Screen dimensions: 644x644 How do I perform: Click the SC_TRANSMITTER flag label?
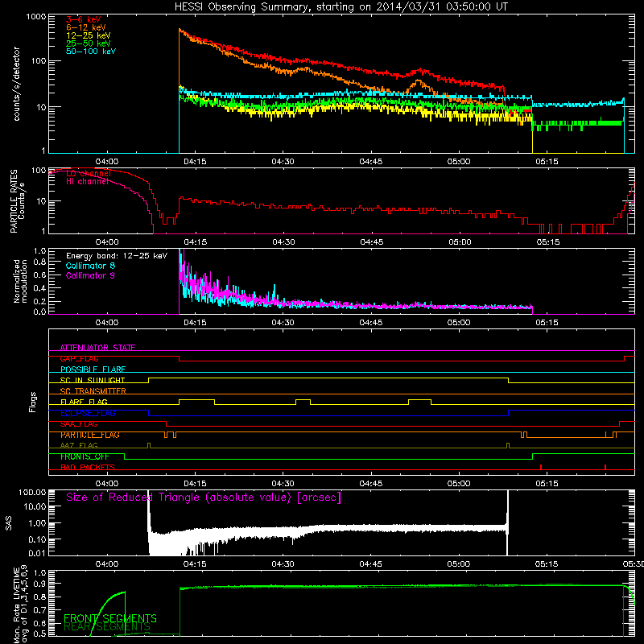[93, 391]
